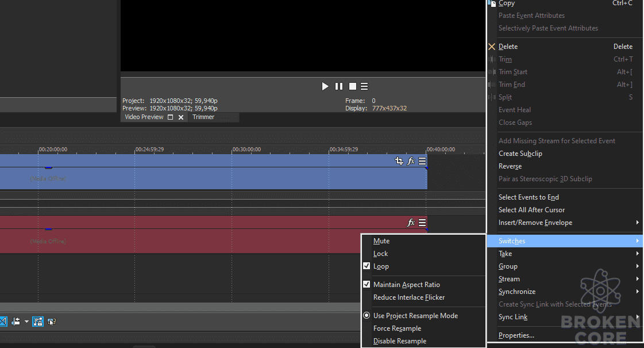Expand the Stream submenu
The width and height of the screenshot is (644, 348).
point(565,279)
